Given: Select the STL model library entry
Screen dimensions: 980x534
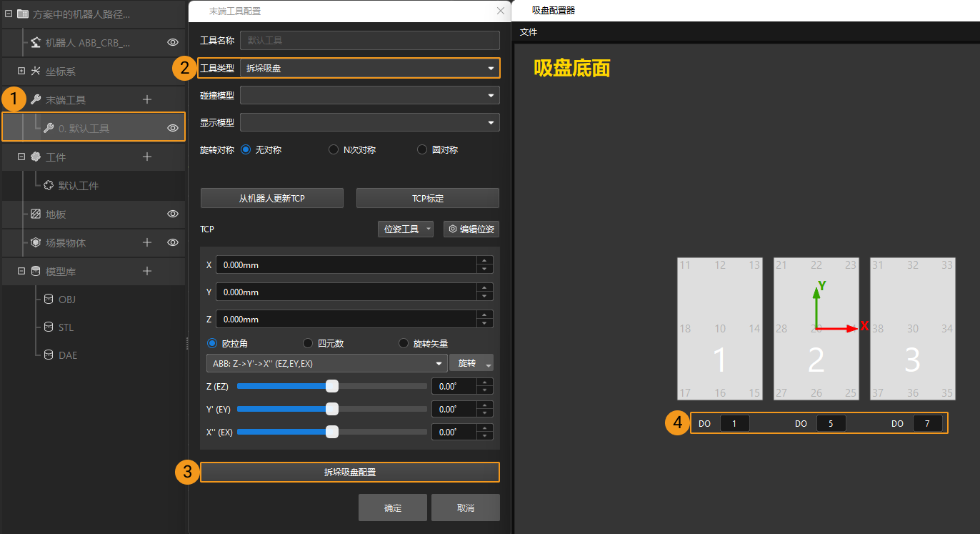Looking at the screenshot, I should [x=66, y=327].
